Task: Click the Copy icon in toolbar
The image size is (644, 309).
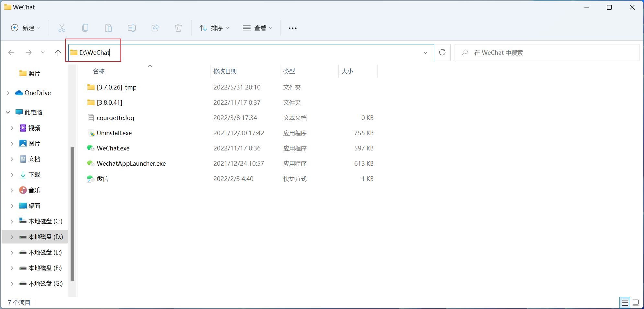Action: [85, 28]
